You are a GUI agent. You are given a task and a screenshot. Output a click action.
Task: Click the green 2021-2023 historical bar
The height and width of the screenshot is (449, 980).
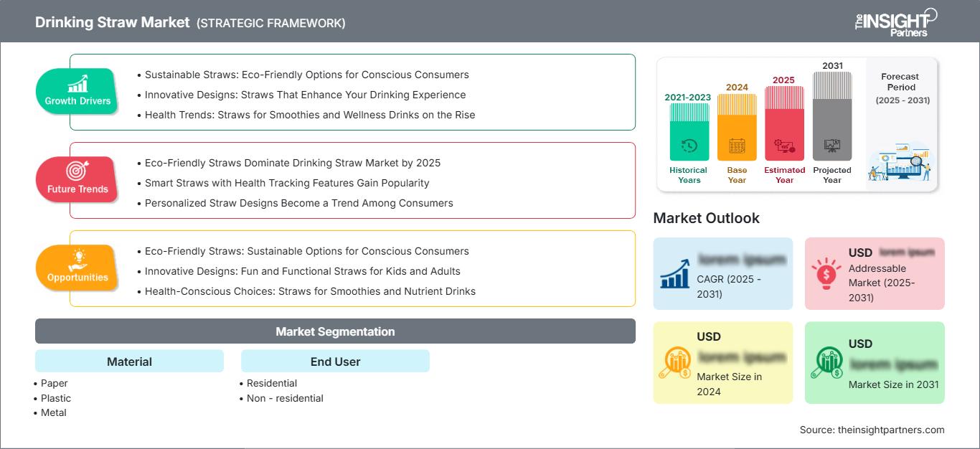[689, 131]
